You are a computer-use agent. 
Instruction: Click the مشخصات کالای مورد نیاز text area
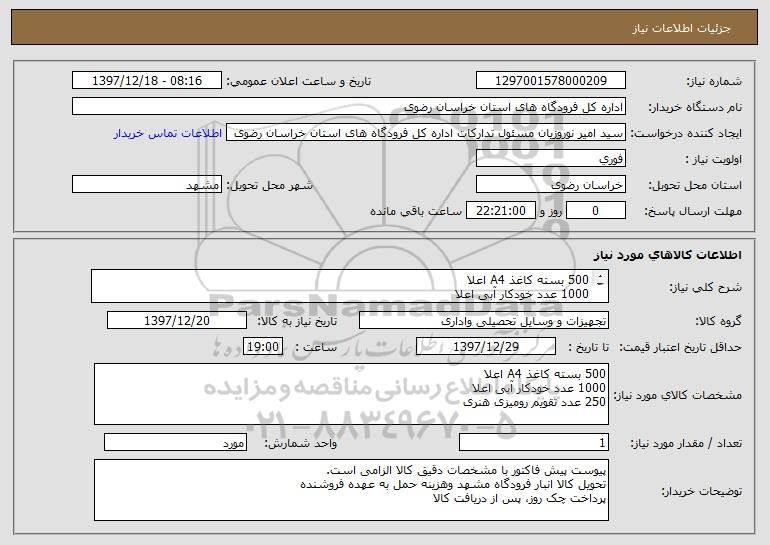tap(351, 394)
